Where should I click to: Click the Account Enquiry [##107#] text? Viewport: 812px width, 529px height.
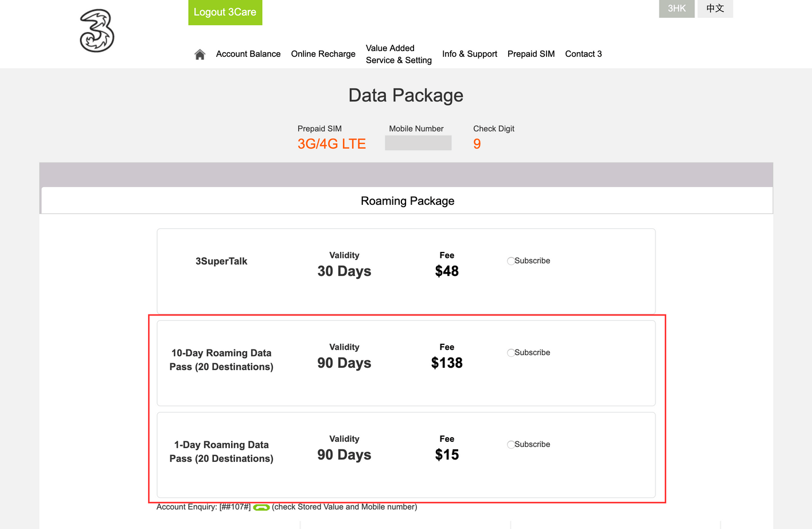tap(204, 507)
